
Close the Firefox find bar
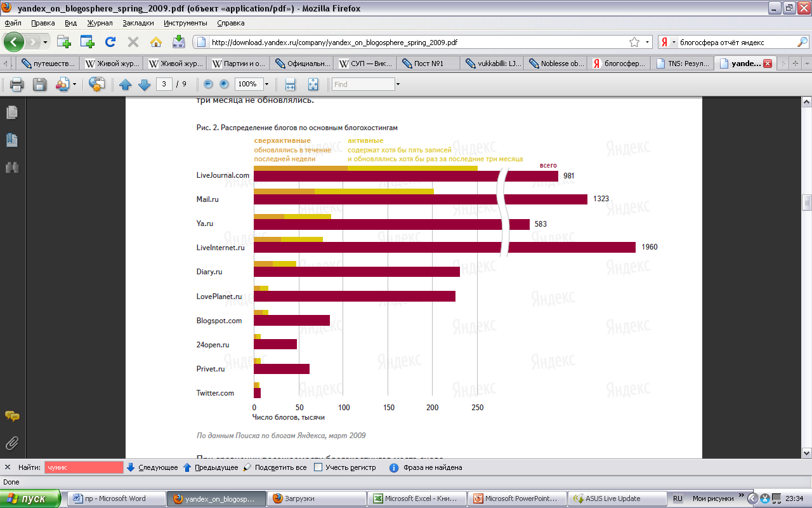[x=8, y=467]
